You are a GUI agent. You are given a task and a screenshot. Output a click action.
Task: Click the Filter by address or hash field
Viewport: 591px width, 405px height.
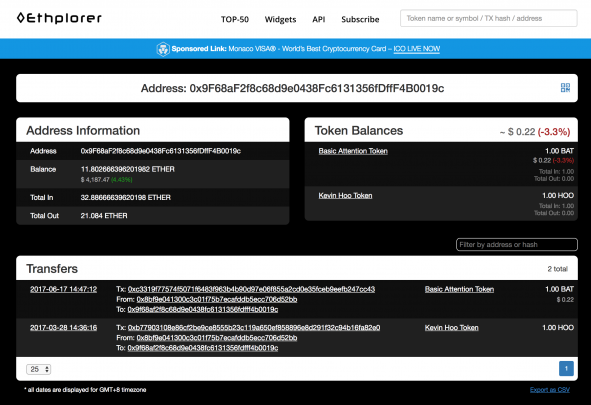coord(516,245)
